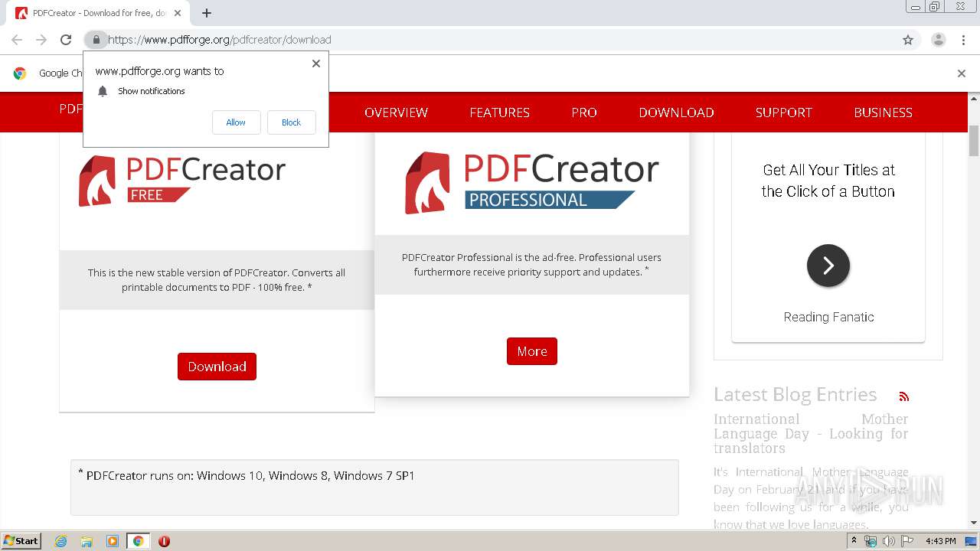Click the Chrome taskbar icon
This screenshot has height=551, width=980.
[x=138, y=541]
